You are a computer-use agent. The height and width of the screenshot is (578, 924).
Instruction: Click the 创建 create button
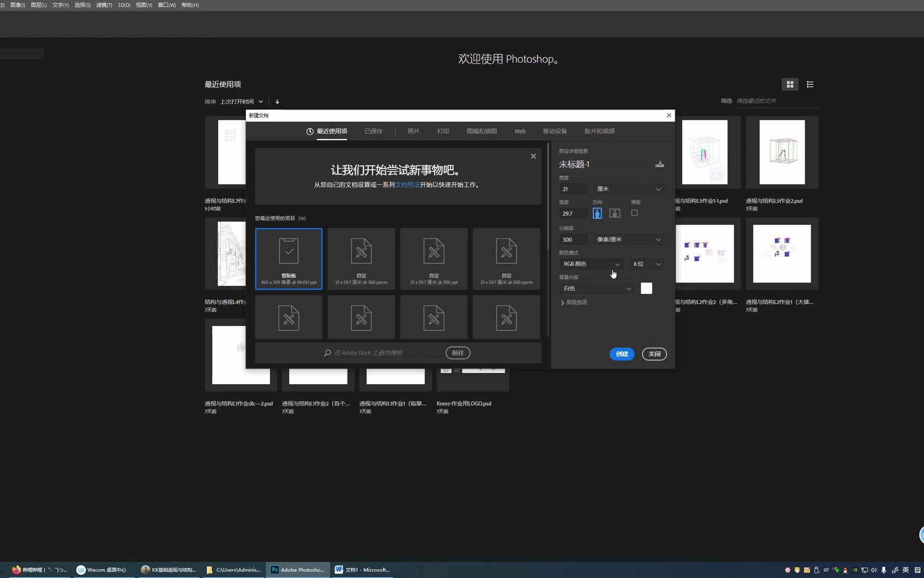point(622,354)
